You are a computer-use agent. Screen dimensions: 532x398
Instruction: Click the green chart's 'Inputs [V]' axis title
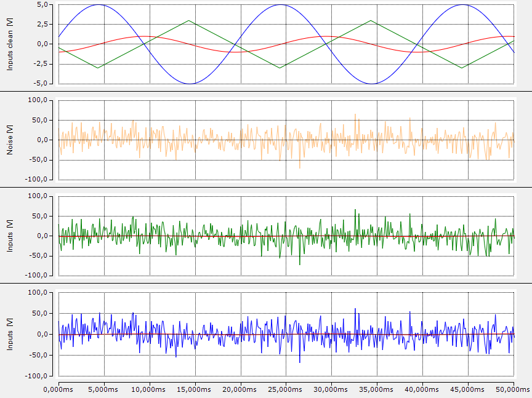tap(10, 236)
